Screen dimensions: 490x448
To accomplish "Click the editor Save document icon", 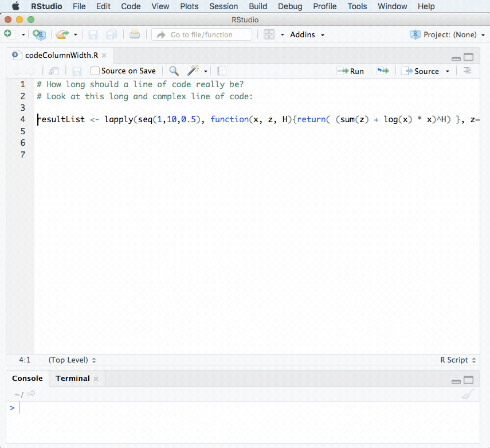I will (x=77, y=71).
